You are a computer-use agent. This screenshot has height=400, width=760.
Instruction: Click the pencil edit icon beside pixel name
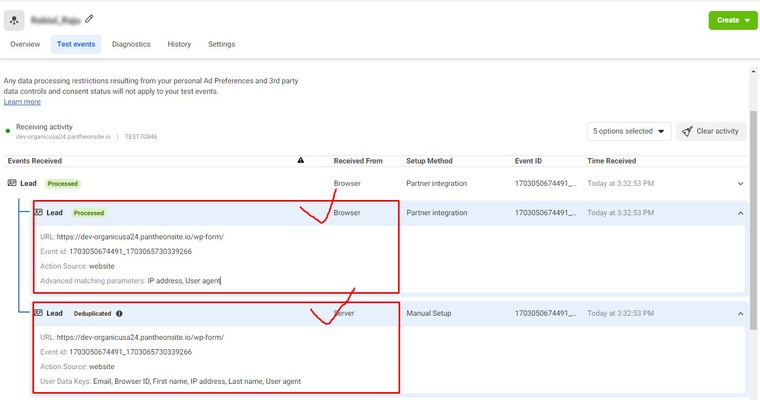[90, 18]
